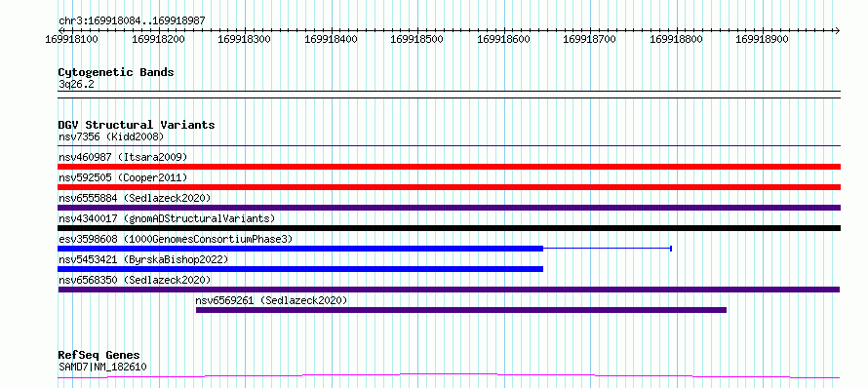868x388 pixels.
Task: Click the purple nsv6568350 variant bar
Action: tap(449, 290)
